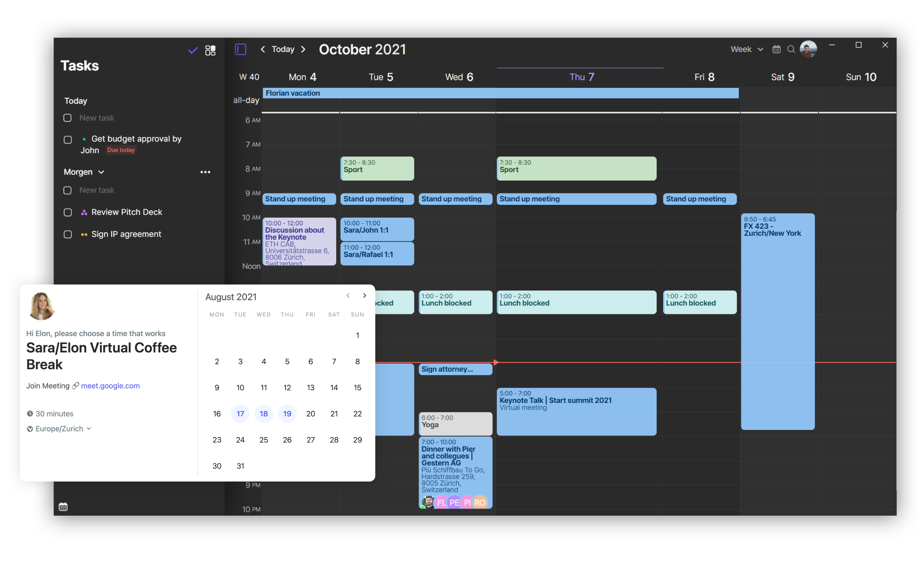The width and height of the screenshot is (924, 569).
Task: Open the widget grid icon in Tasks panel
Action: (210, 50)
